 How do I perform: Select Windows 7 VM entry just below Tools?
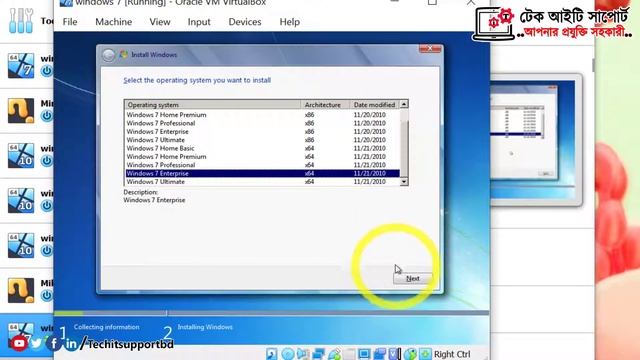27,66
